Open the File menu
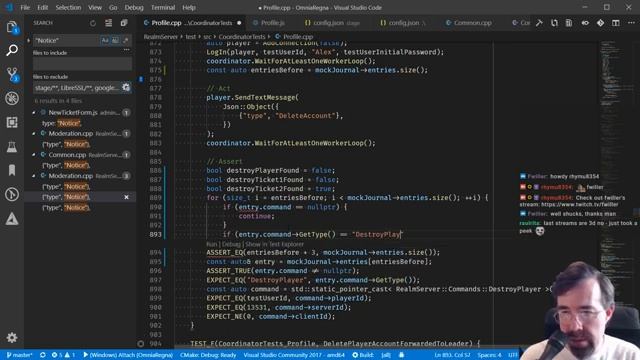The width and height of the screenshot is (640, 360). pos(25,7)
